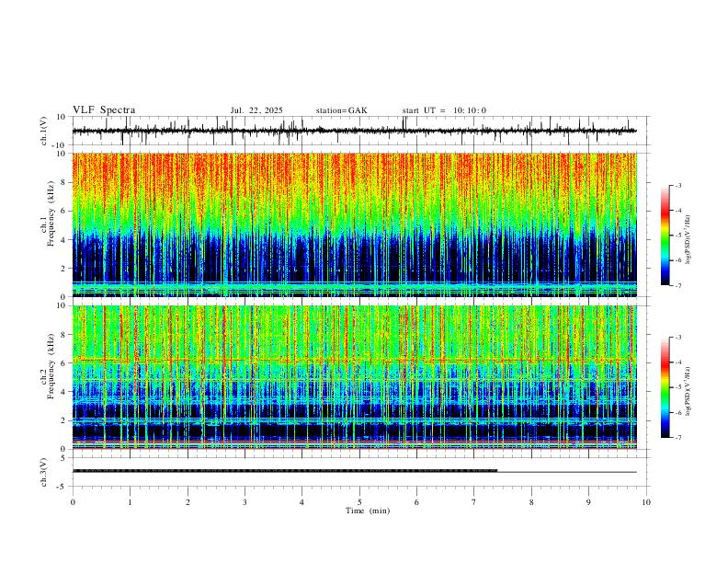Click the "VLF Spectra" plot title
Screen dimensions: 728x563
104,110
